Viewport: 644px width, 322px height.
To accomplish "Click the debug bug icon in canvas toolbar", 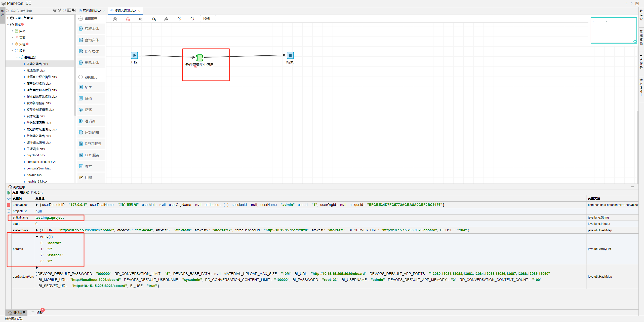I will [128, 19].
